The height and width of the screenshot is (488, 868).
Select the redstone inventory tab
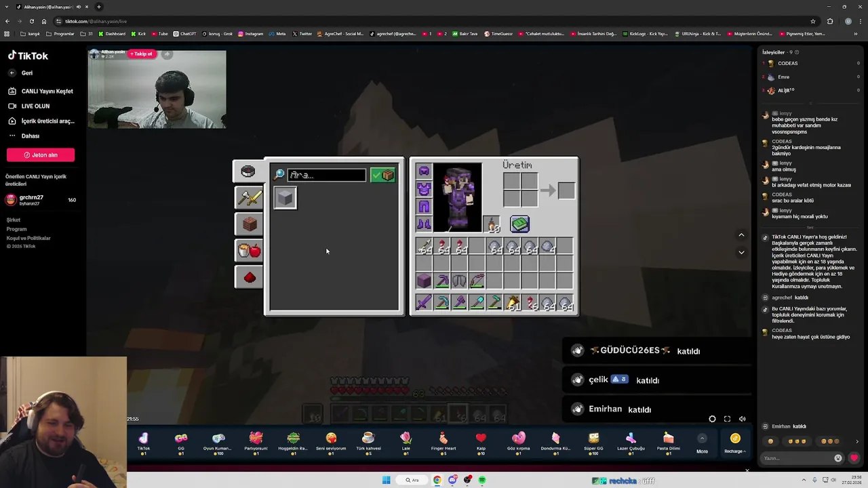coord(249,277)
